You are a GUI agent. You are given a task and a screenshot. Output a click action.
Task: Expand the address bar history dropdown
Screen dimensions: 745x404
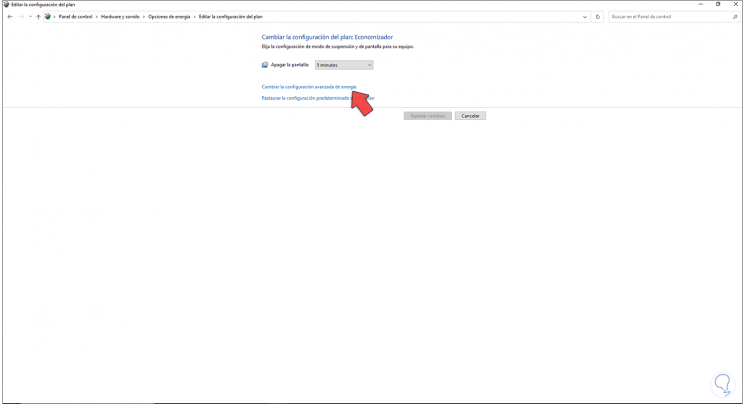coord(584,17)
